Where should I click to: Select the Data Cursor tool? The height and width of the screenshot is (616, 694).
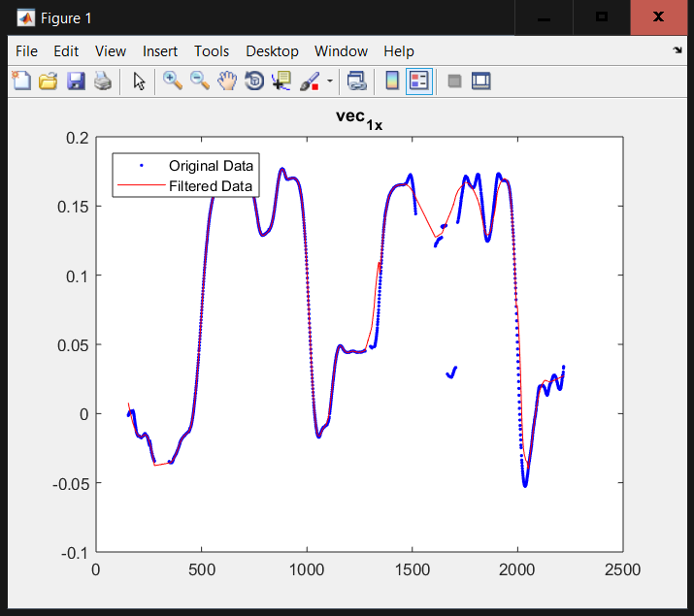[x=281, y=81]
